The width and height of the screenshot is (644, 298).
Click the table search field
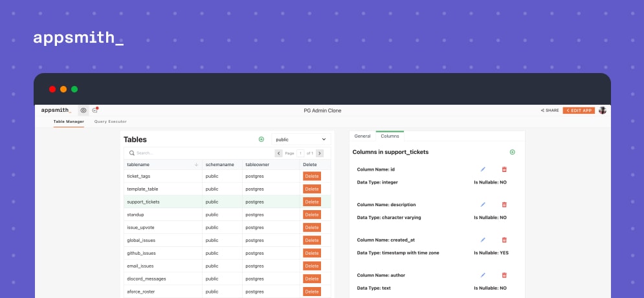tap(199, 153)
